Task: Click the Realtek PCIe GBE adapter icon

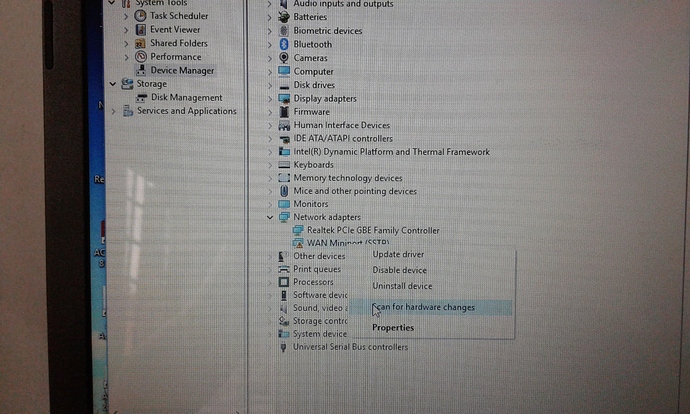Action: (298, 230)
